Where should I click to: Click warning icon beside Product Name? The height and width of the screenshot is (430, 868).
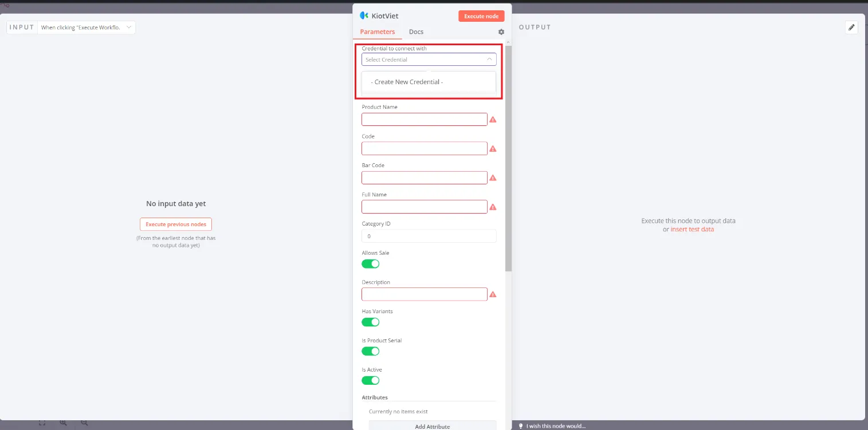(492, 120)
